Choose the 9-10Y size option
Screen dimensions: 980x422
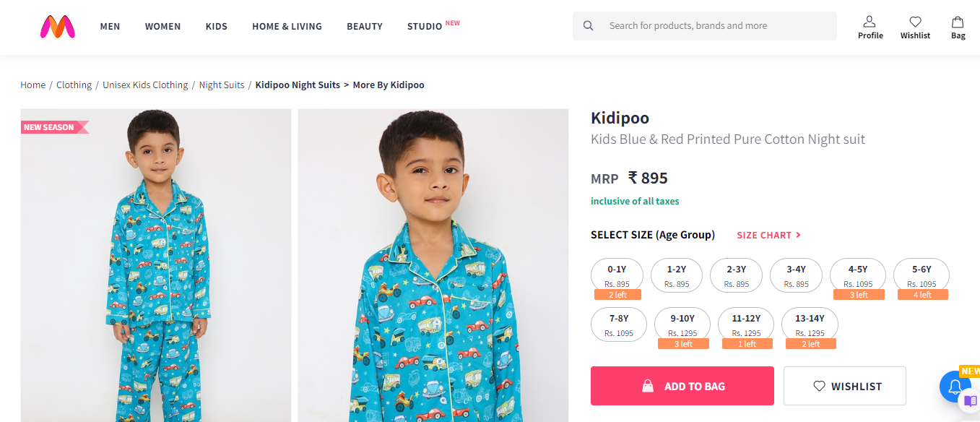click(x=682, y=324)
